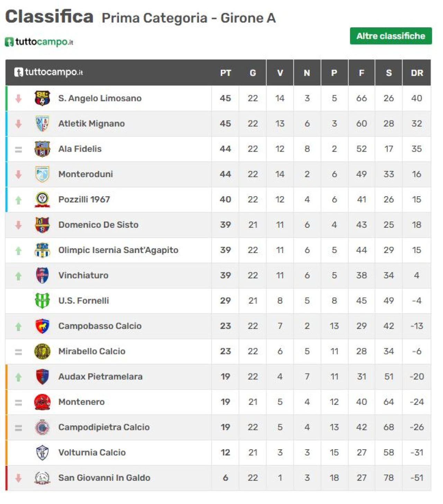Screen dimensions: 443x504
Task: Click the green up arrow beside Audax Pietramelara
Action: tap(18, 377)
